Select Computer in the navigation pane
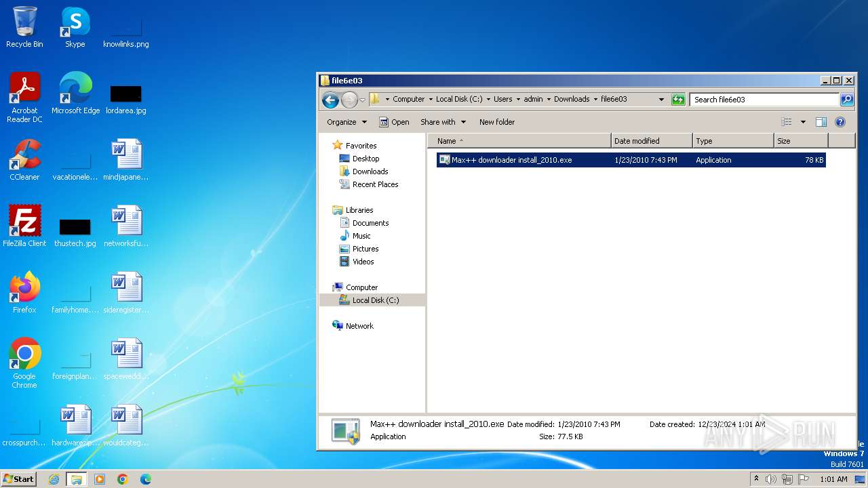Viewport: 868px width, 488px height. click(361, 287)
